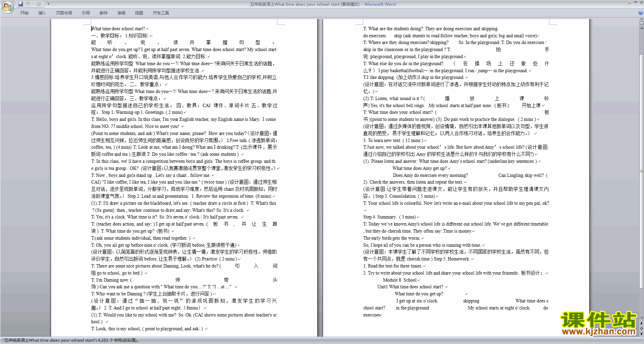The width and height of the screenshot is (644, 344).
Task: Click the split handle above the ruler icon
Action: (x=642, y=19)
